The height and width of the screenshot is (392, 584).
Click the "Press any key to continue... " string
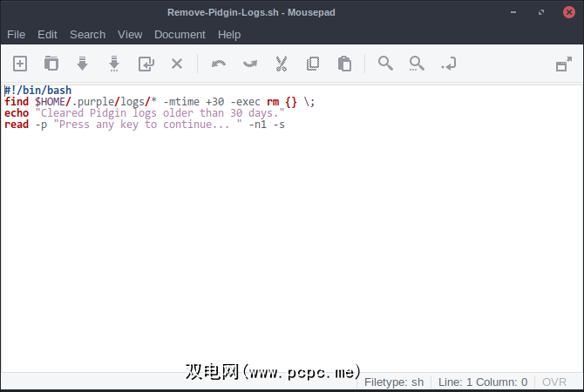[x=147, y=125]
